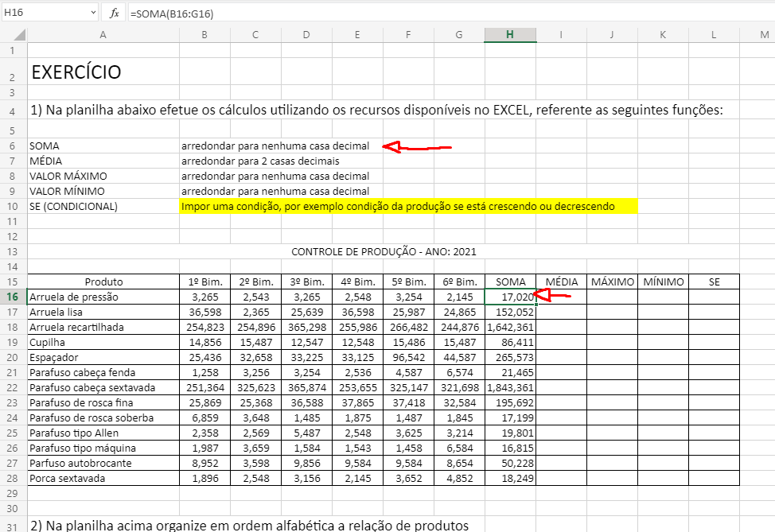The height and width of the screenshot is (532, 775).
Task: Click the 'Arruela lisa' product cell
Action: [103, 313]
